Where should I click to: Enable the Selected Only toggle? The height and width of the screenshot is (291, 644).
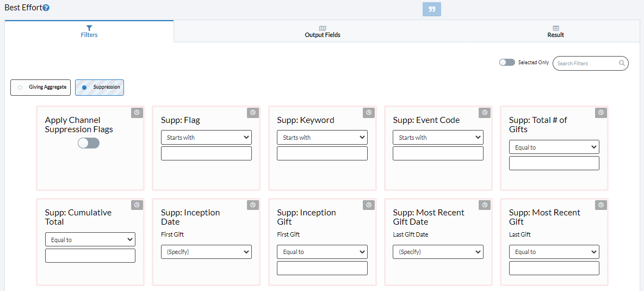(507, 63)
